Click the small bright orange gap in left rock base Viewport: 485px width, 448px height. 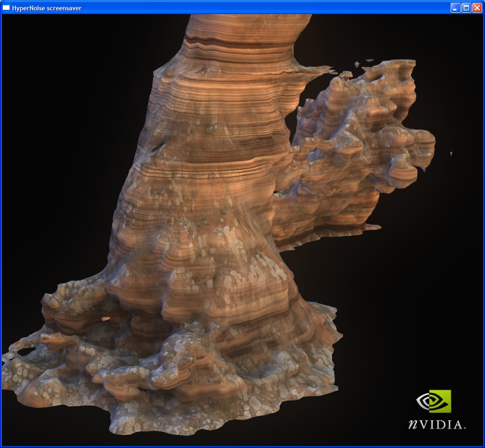[106, 319]
